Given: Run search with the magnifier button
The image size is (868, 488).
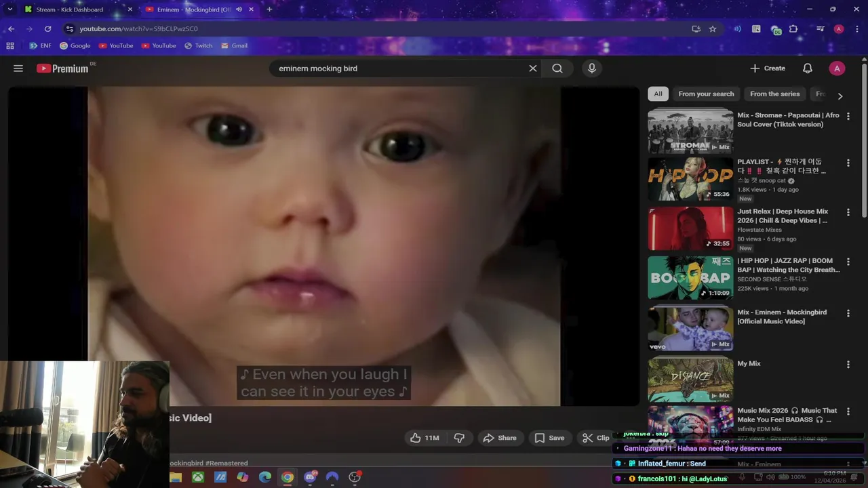Looking at the screenshot, I should (557, 68).
